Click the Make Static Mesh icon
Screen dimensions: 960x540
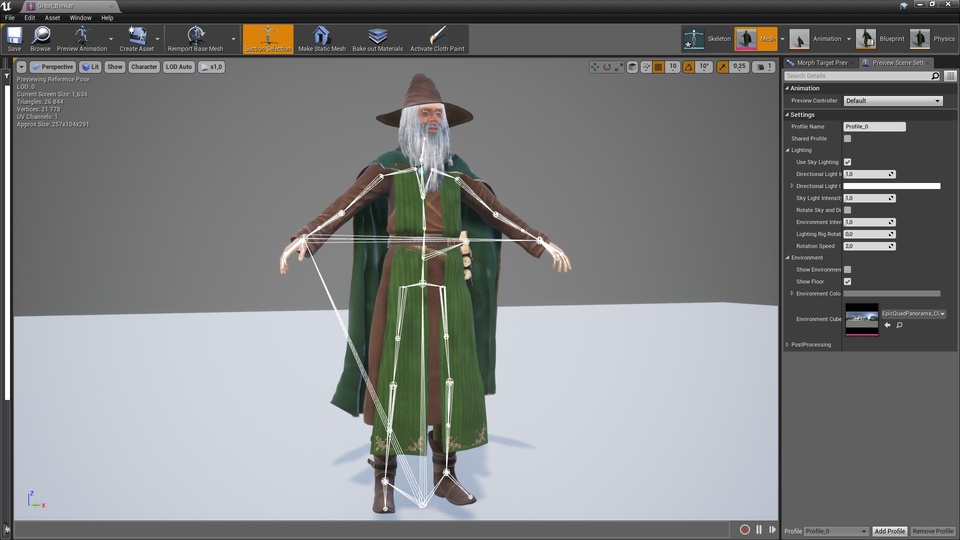click(x=321, y=38)
